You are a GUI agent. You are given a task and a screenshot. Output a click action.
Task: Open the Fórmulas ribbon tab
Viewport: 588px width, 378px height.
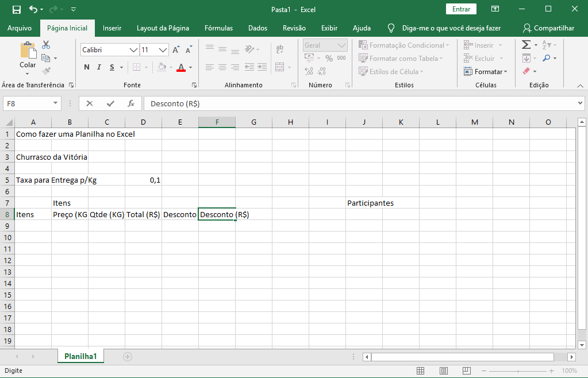pos(218,28)
